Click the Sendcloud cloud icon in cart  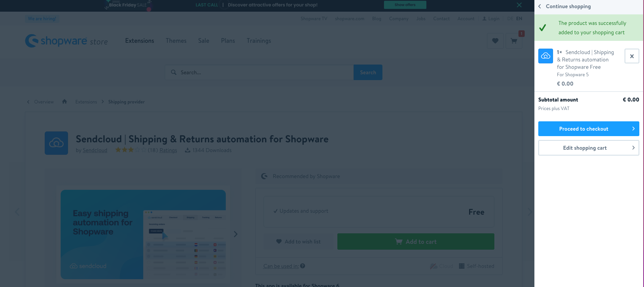546,56
